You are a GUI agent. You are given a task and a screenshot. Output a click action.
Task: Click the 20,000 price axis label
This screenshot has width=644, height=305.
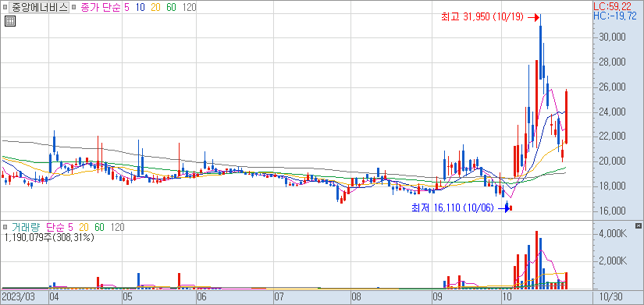click(x=613, y=161)
